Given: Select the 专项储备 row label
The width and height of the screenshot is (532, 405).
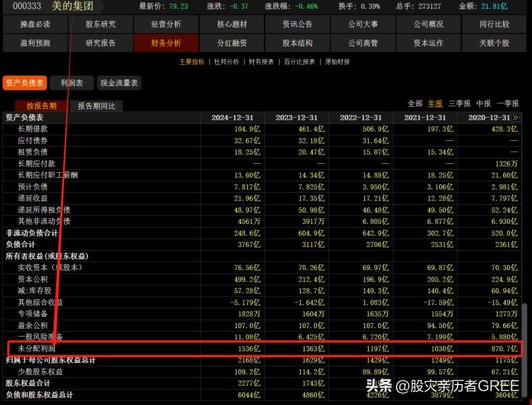Looking at the screenshot, I should (x=33, y=314).
